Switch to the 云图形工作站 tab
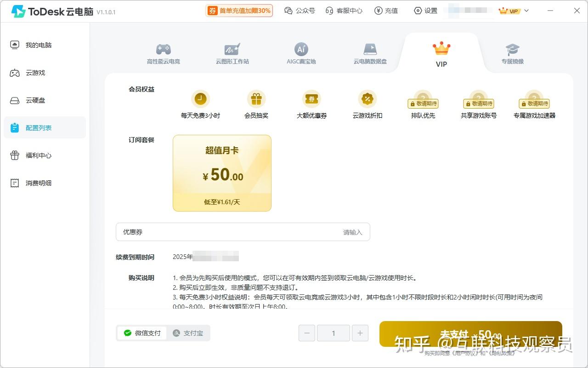This screenshot has width=588, height=368. point(232,52)
